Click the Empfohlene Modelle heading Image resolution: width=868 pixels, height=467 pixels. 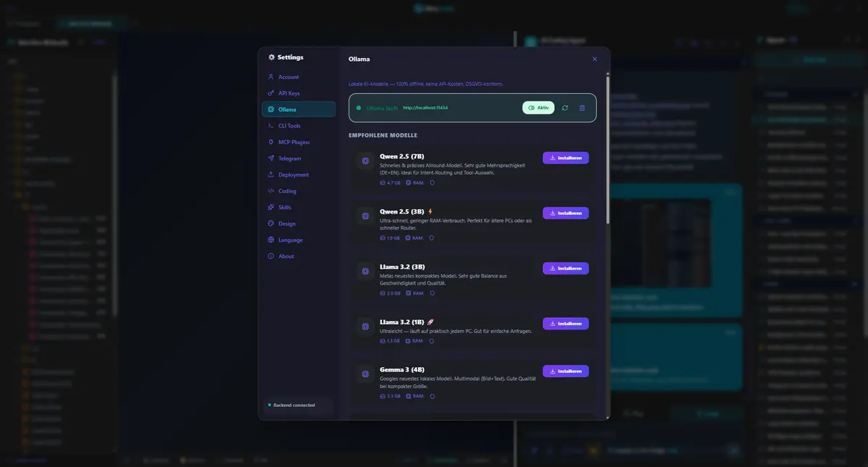pos(383,135)
